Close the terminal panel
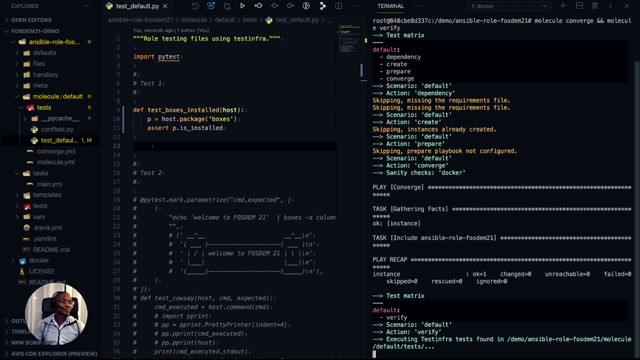The image size is (640, 360). pyautogui.click(x=627, y=6)
